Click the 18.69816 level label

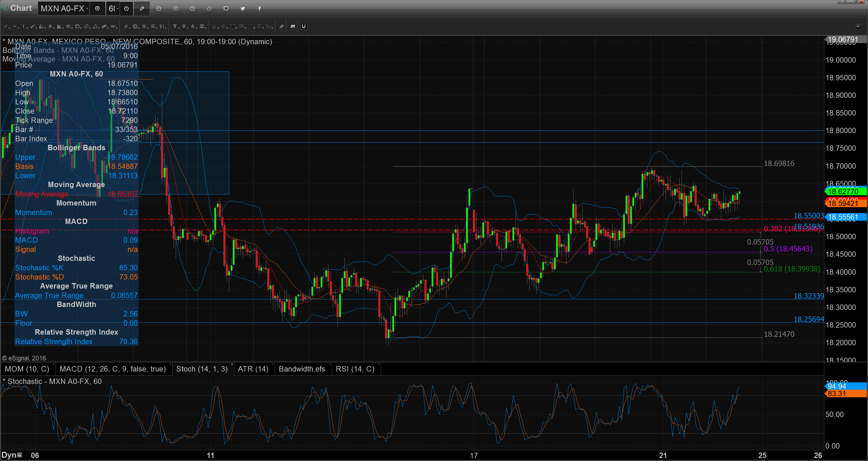pyautogui.click(x=779, y=164)
